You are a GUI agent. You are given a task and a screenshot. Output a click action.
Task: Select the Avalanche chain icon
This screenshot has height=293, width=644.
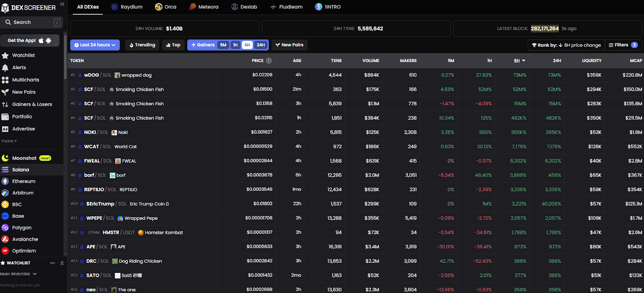5,239
